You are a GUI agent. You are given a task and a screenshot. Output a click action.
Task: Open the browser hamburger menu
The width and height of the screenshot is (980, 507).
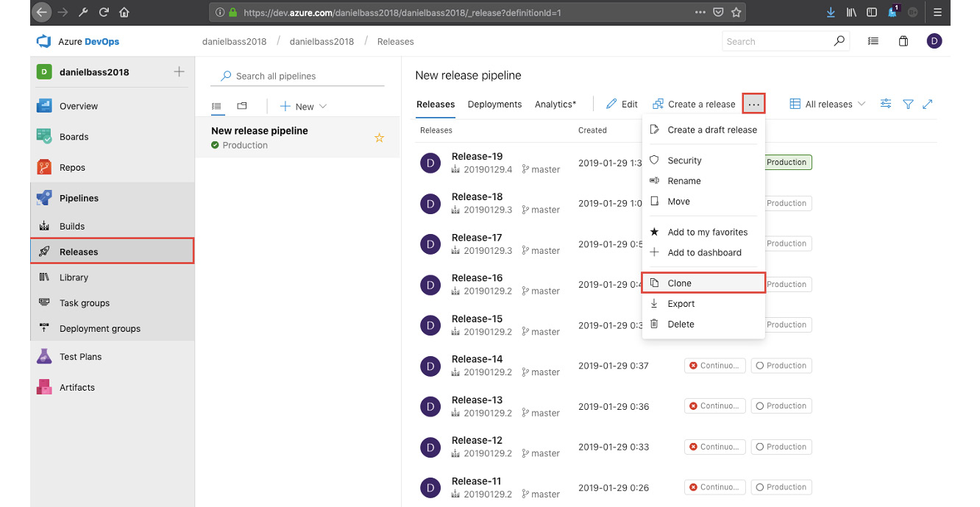(937, 12)
